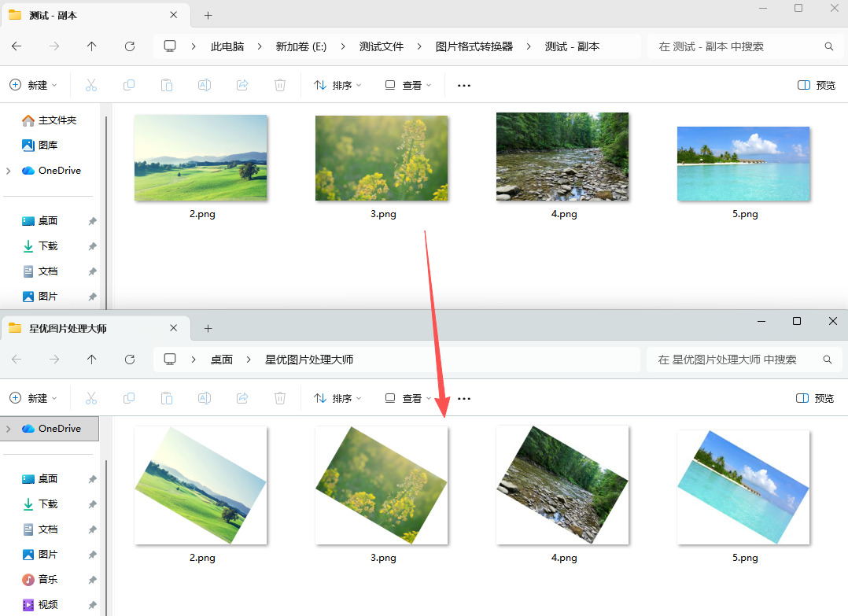
Task: Click Cut icon in top window toolbar
Action: 91,85
